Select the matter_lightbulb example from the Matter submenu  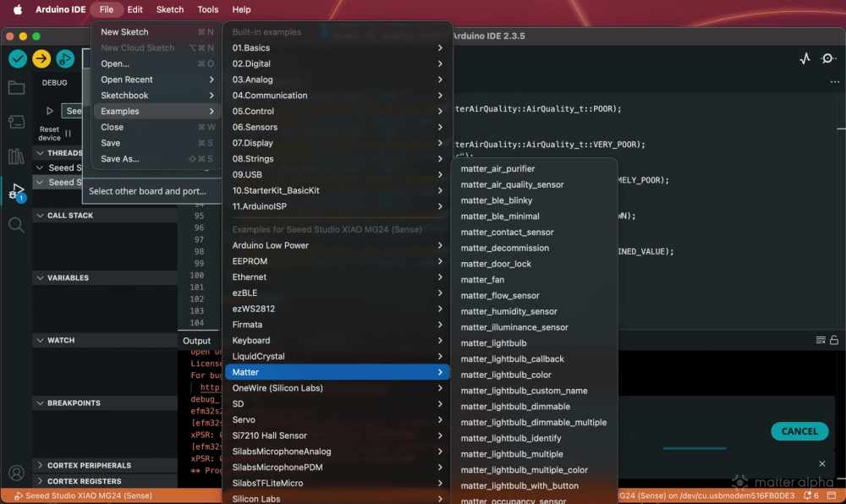tap(492, 342)
